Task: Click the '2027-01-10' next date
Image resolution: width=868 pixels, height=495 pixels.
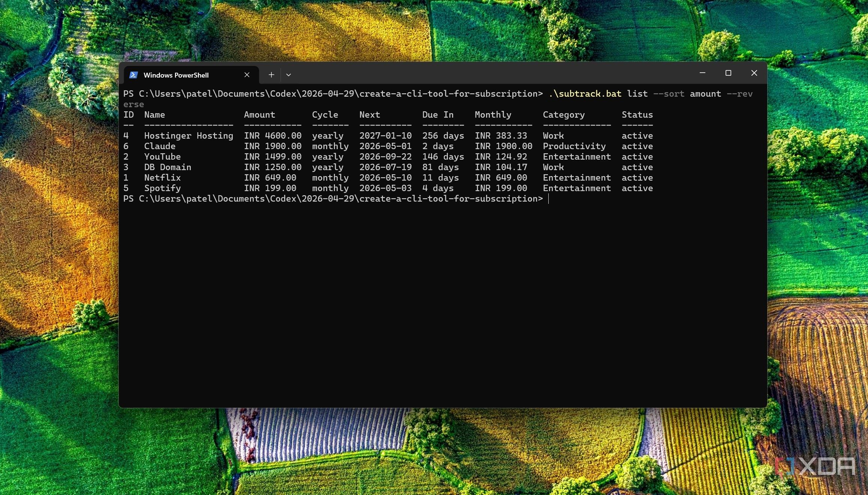Action: coord(385,136)
